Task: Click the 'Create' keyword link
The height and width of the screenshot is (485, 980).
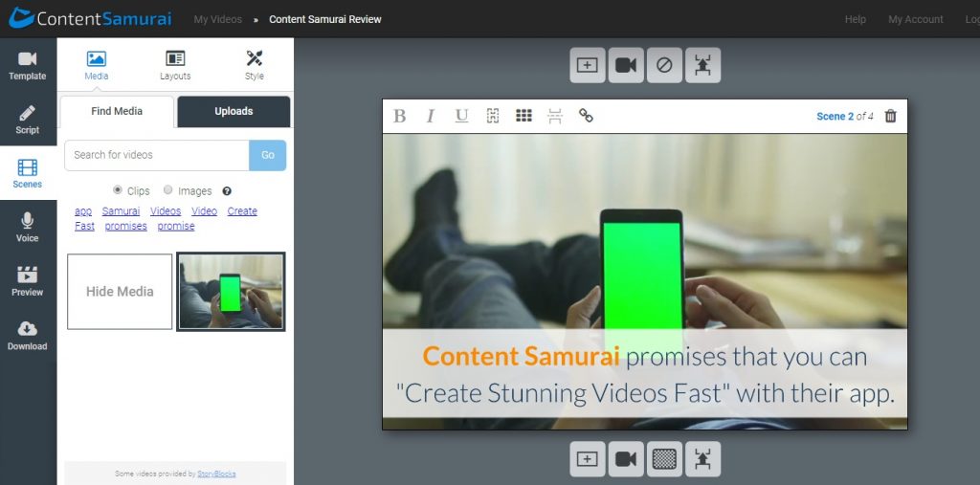Action: click(242, 211)
